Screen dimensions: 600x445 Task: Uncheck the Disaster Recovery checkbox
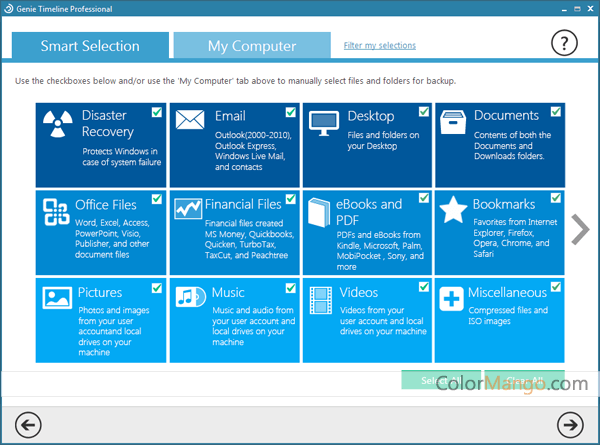tap(157, 112)
